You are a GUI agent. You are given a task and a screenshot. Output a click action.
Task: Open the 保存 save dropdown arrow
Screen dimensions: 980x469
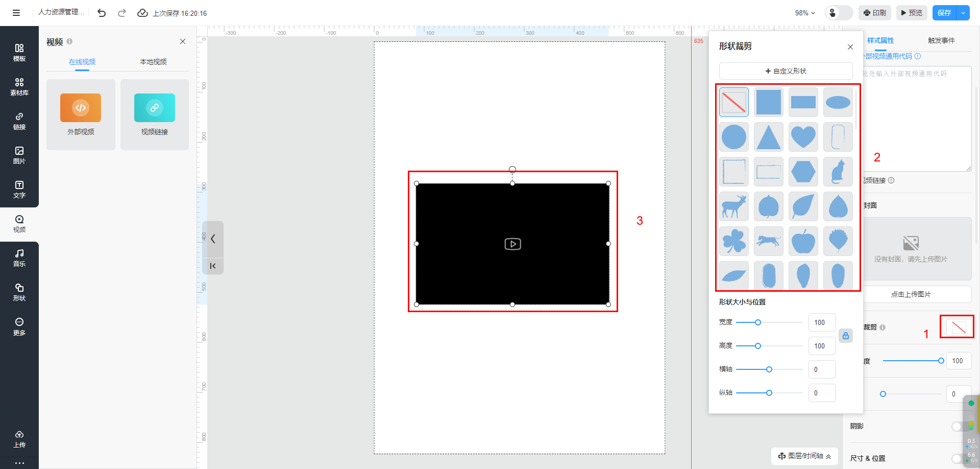pos(963,13)
